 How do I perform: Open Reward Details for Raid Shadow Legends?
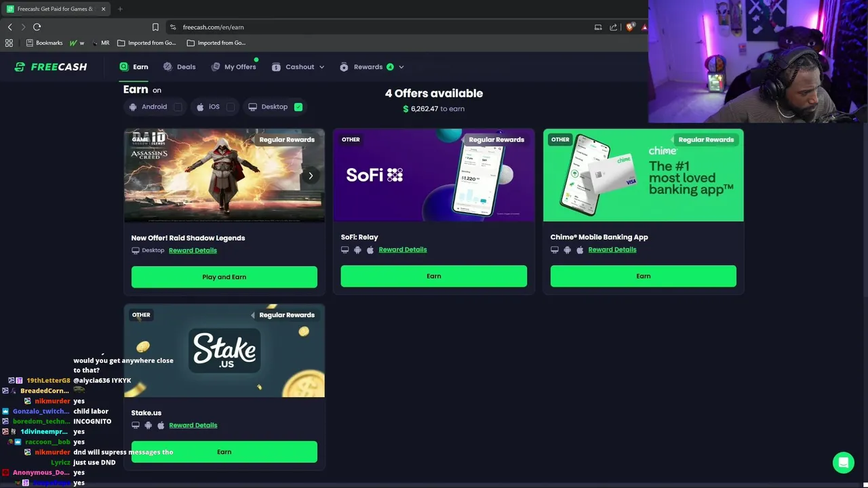pyautogui.click(x=193, y=250)
